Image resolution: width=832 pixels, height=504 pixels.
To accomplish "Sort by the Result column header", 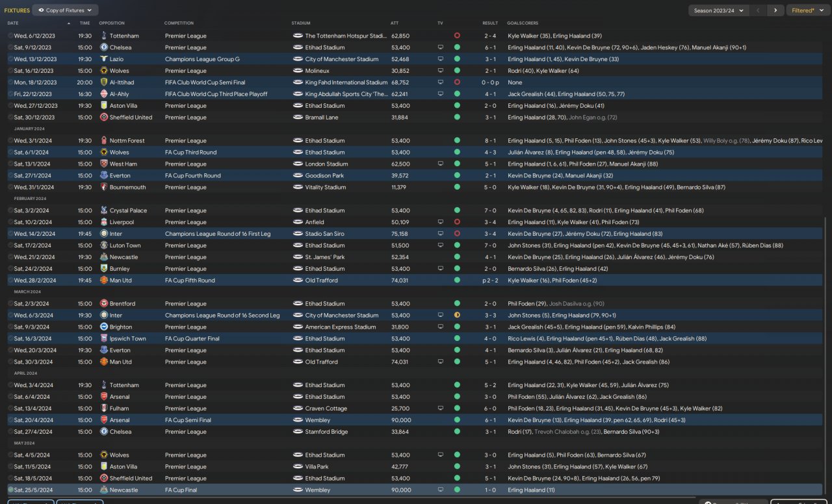I will tap(490, 23).
